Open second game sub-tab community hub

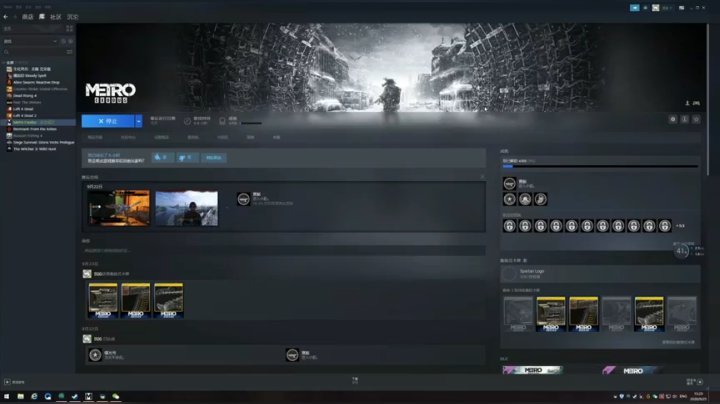click(128, 137)
